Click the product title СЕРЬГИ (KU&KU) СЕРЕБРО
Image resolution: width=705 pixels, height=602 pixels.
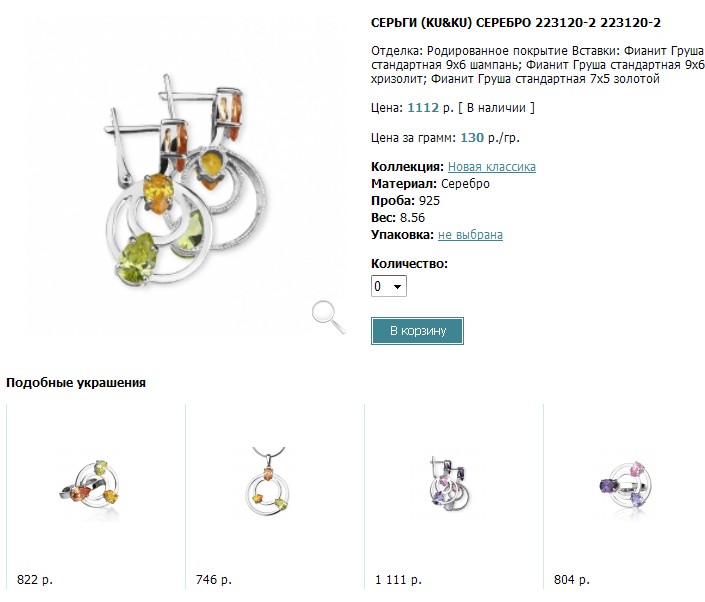tap(515, 22)
